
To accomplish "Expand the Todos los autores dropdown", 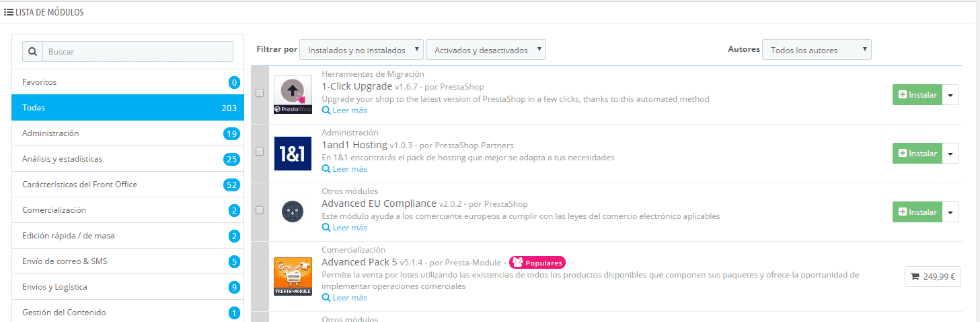I will pyautogui.click(x=817, y=50).
